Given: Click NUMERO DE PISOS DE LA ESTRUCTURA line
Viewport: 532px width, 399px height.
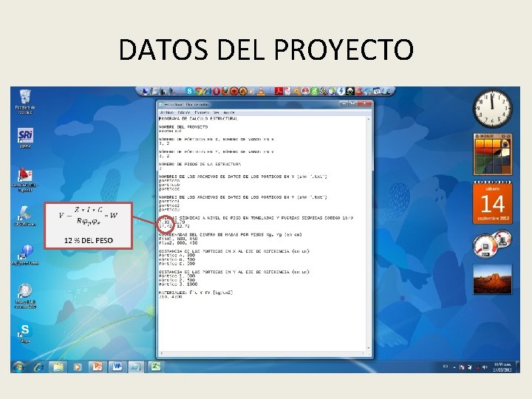Looking at the screenshot, I should click(200, 164).
